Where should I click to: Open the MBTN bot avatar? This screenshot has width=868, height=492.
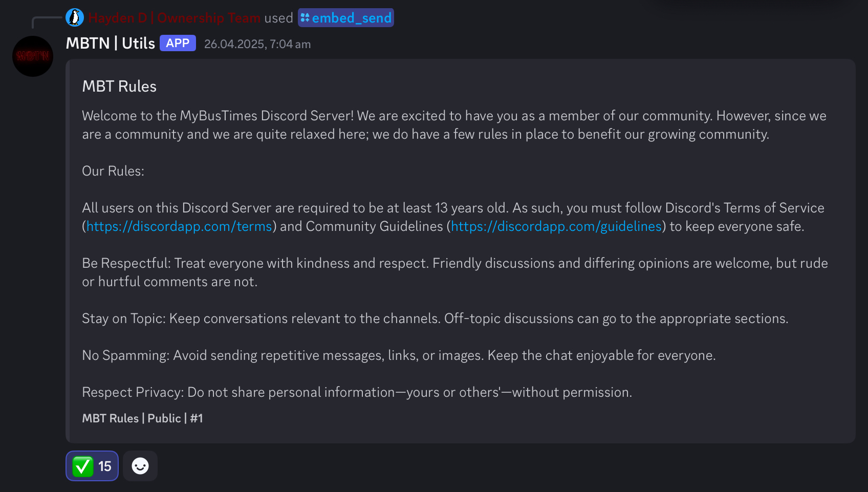click(33, 56)
